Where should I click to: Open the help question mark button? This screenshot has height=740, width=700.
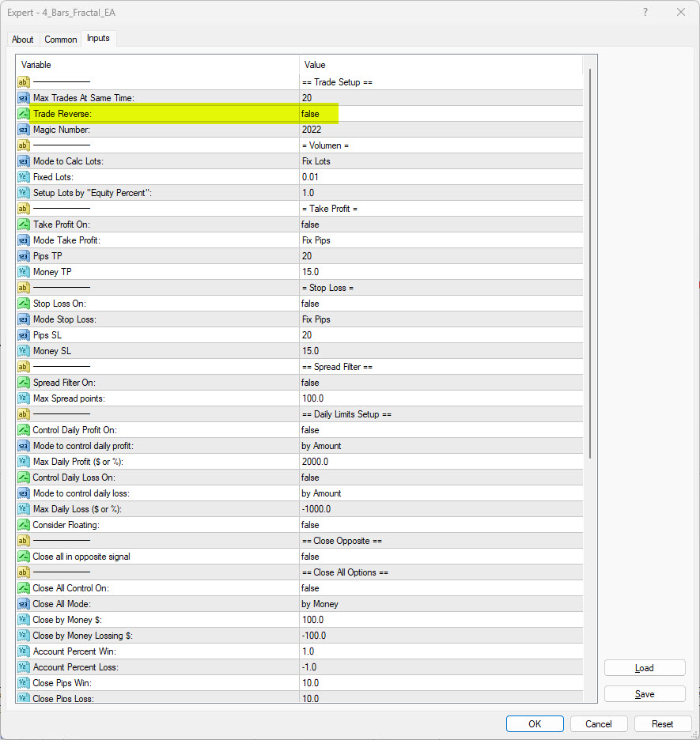[645, 13]
